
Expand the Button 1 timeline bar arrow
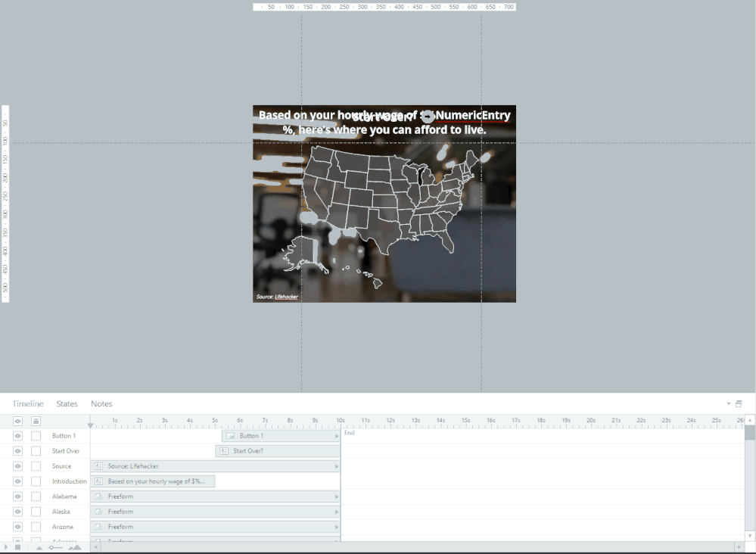point(336,436)
